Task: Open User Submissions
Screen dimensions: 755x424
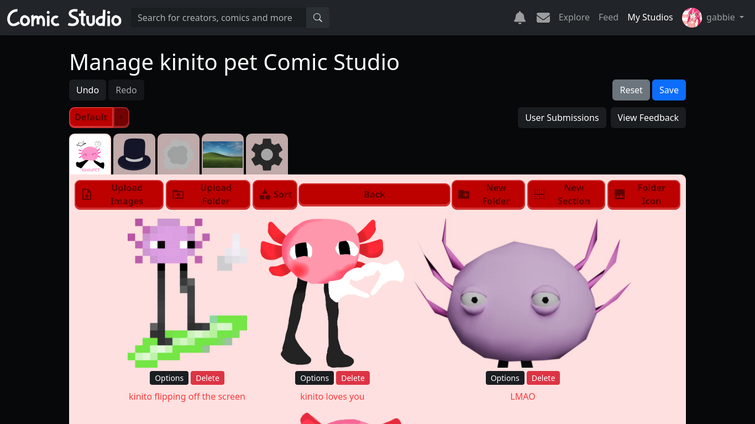Action: tap(562, 117)
